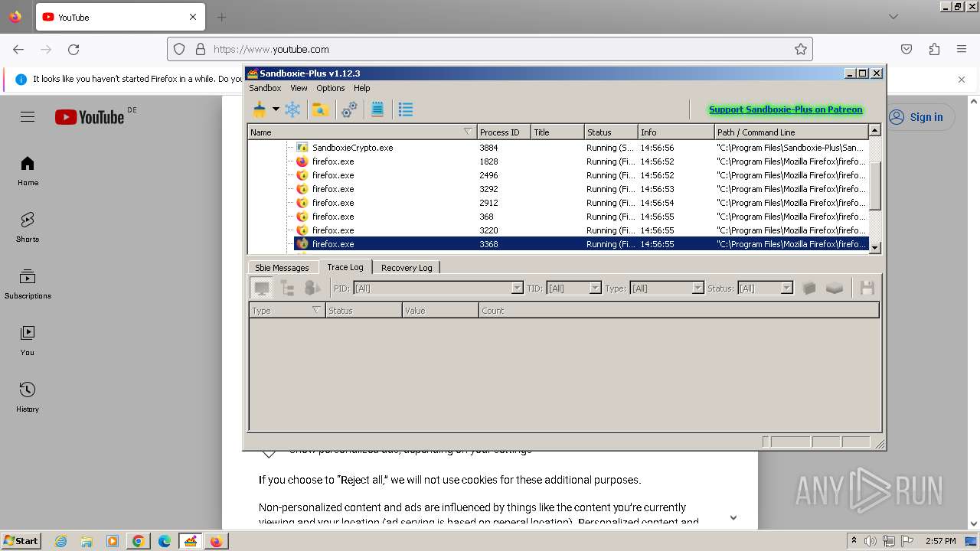Select firefox.exe row with PID 3292
Viewport: 980px width, 551px height.
click(560, 189)
